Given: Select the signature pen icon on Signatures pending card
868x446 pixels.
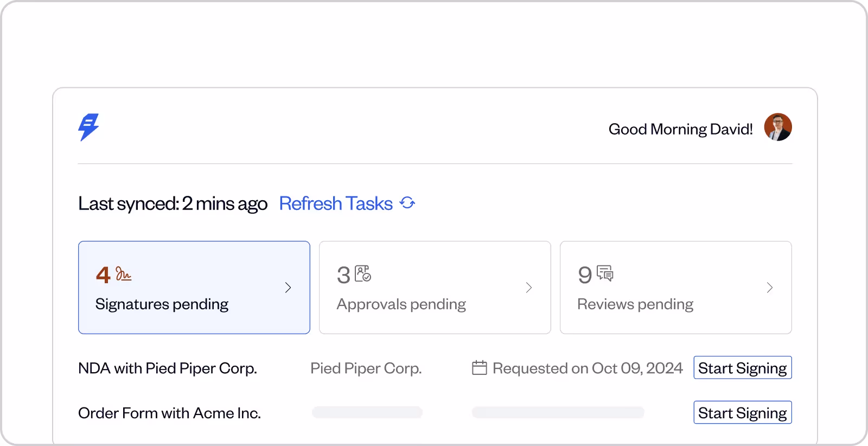Looking at the screenshot, I should pos(123,275).
